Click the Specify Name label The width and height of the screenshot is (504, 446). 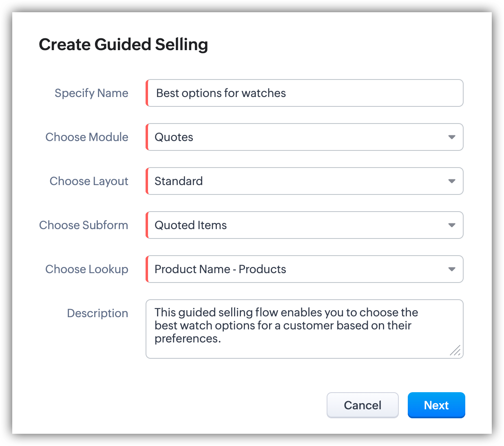click(x=91, y=93)
